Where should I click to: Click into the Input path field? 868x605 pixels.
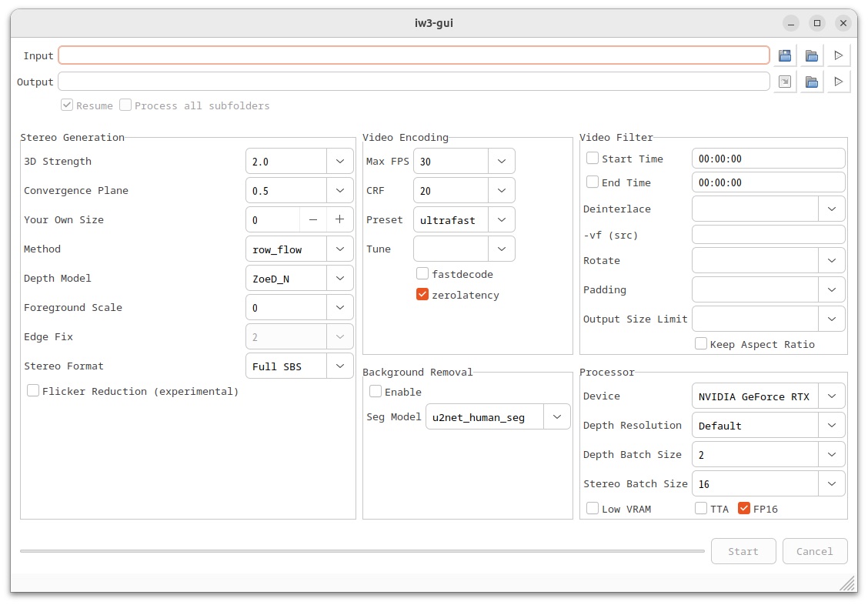point(414,55)
